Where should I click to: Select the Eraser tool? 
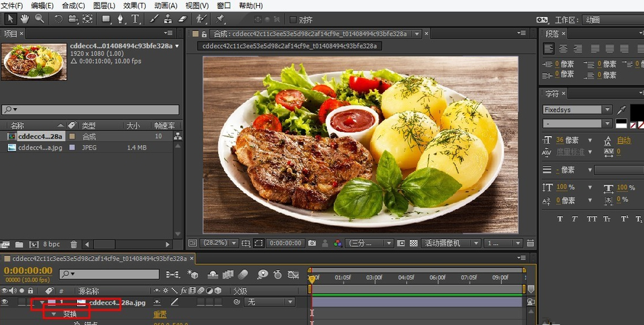point(182,19)
